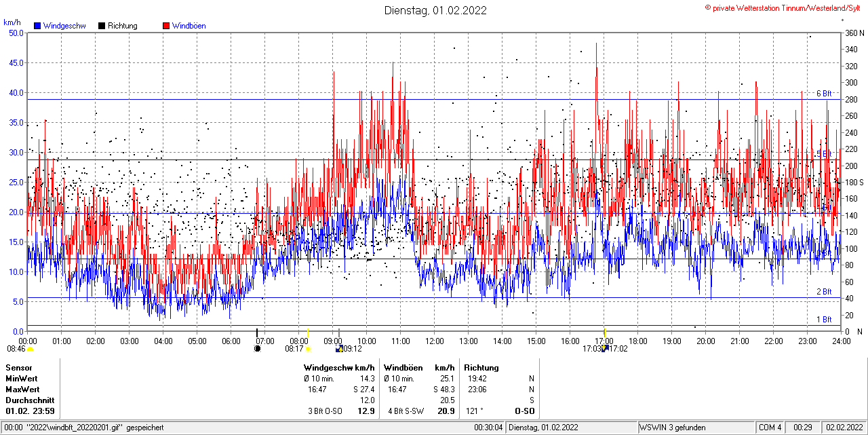Click the '180 S' direction axis label
The image size is (868, 435).
click(854, 182)
